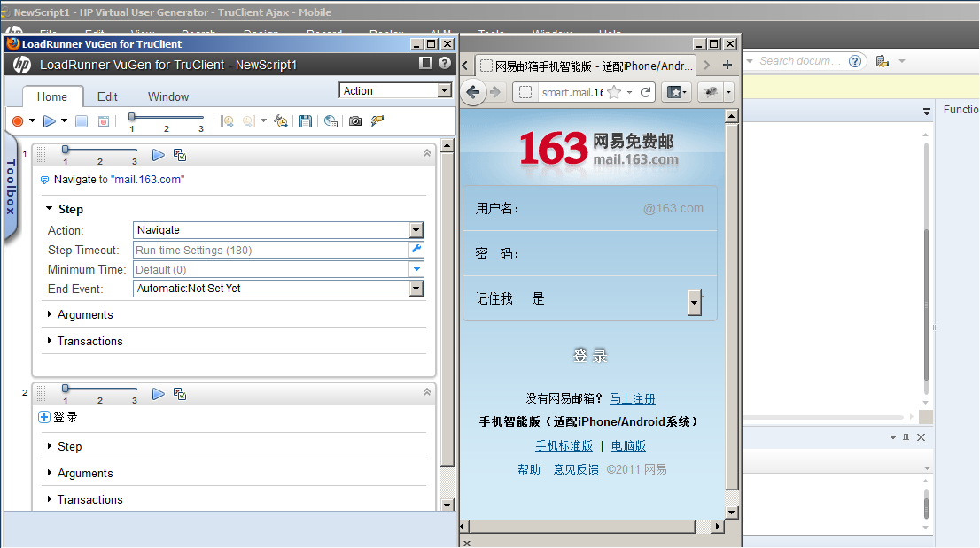Image resolution: width=980 pixels, height=548 pixels.
Task: Open the 电脑版 link
Action: [x=628, y=445]
